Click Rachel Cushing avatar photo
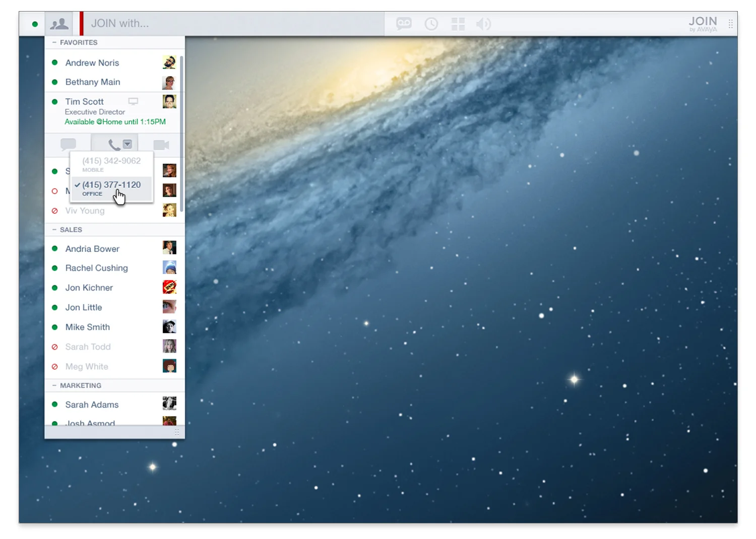 coord(169,267)
